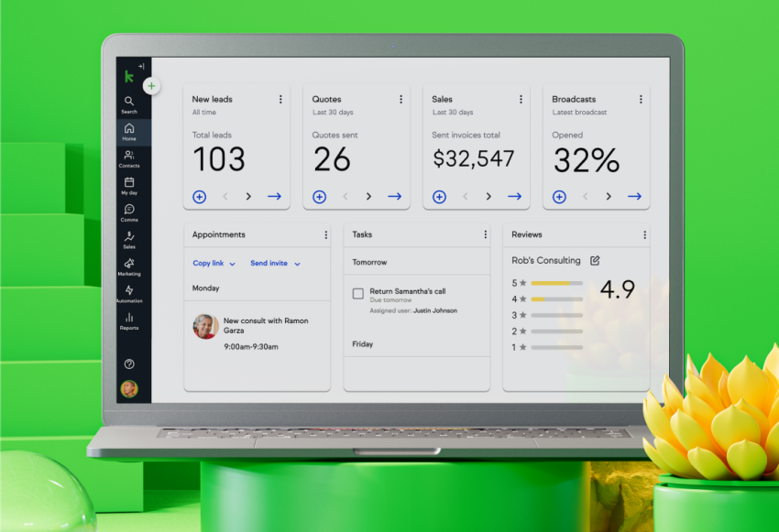Click the 5 star rating bar

[x=557, y=283]
